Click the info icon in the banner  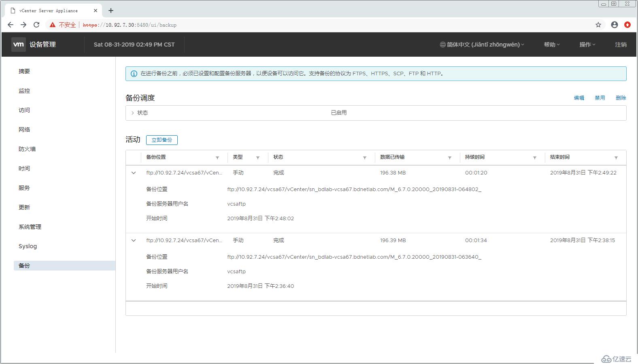pos(134,74)
